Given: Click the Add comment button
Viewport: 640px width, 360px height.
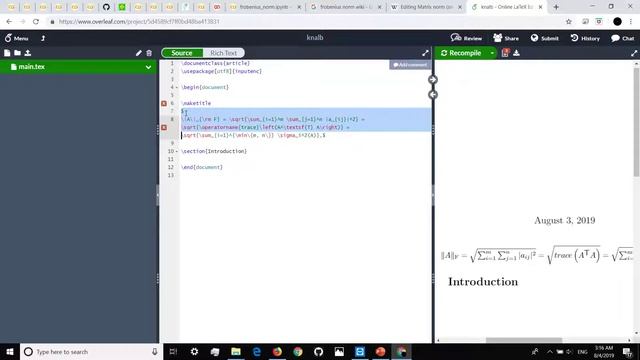Looking at the screenshot, I should point(410,65).
